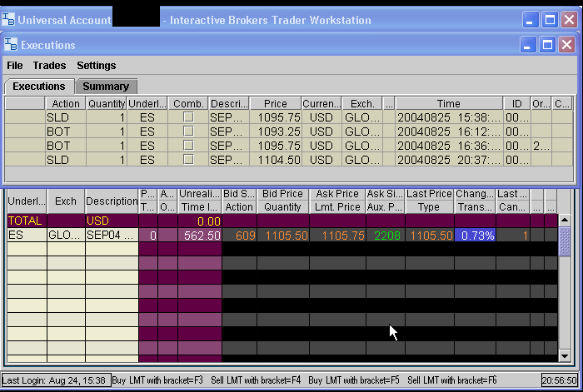Viewport: 583px width, 392px height.
Task: Tick the Comb. checkbox for 1095.75 SLD row
Action: (x=188, y=117)
